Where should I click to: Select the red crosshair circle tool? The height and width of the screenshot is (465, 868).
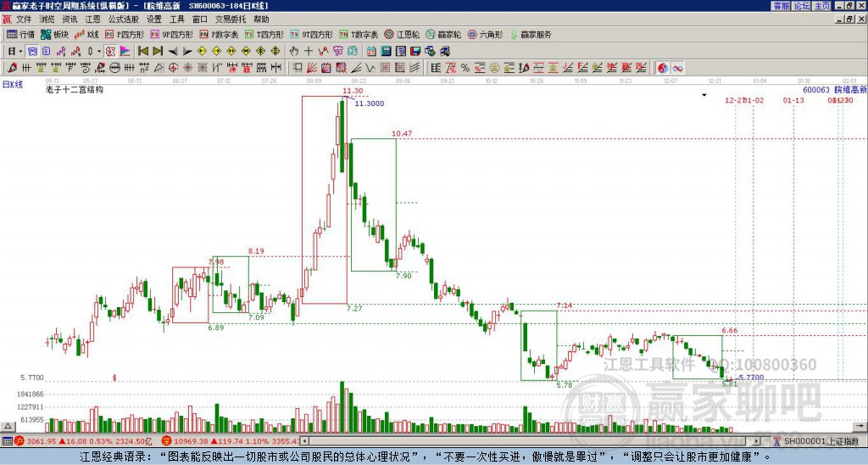[x=173, y=68]
